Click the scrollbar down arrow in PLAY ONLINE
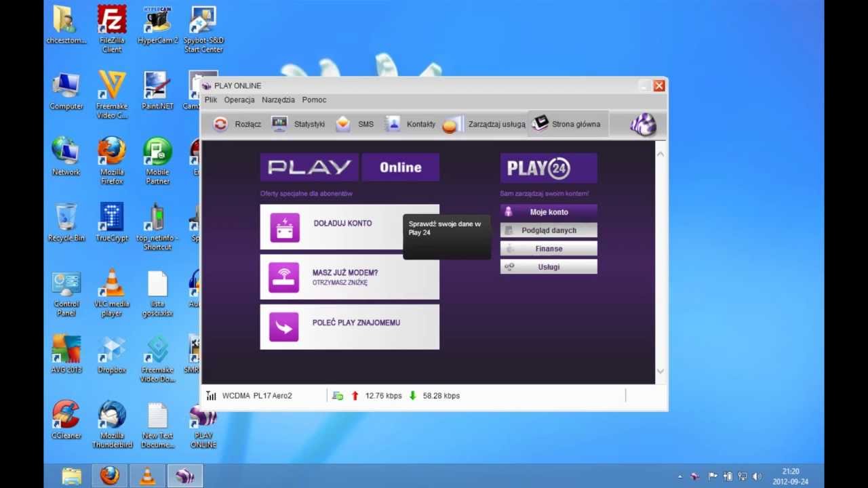 point(660,371)
